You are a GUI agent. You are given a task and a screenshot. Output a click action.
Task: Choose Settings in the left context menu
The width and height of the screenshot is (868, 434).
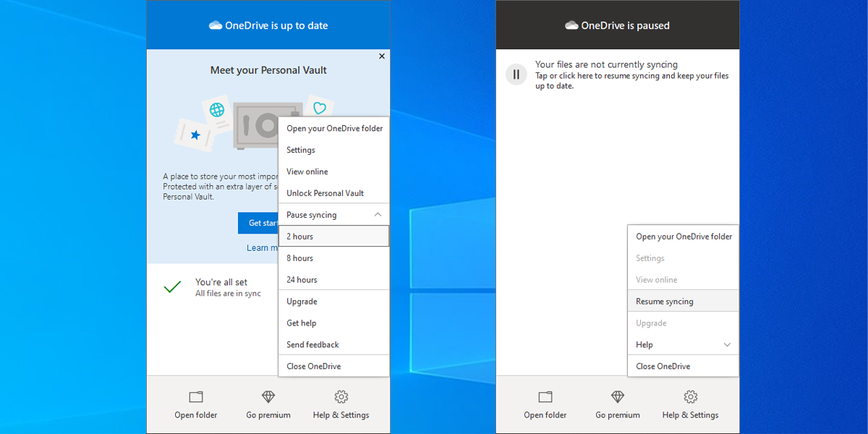click(334, 150)
